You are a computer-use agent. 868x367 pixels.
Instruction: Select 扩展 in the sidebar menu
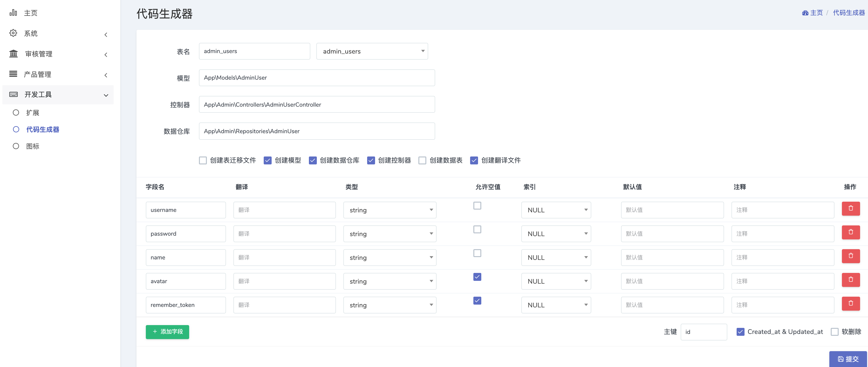(x=32, y=112)
